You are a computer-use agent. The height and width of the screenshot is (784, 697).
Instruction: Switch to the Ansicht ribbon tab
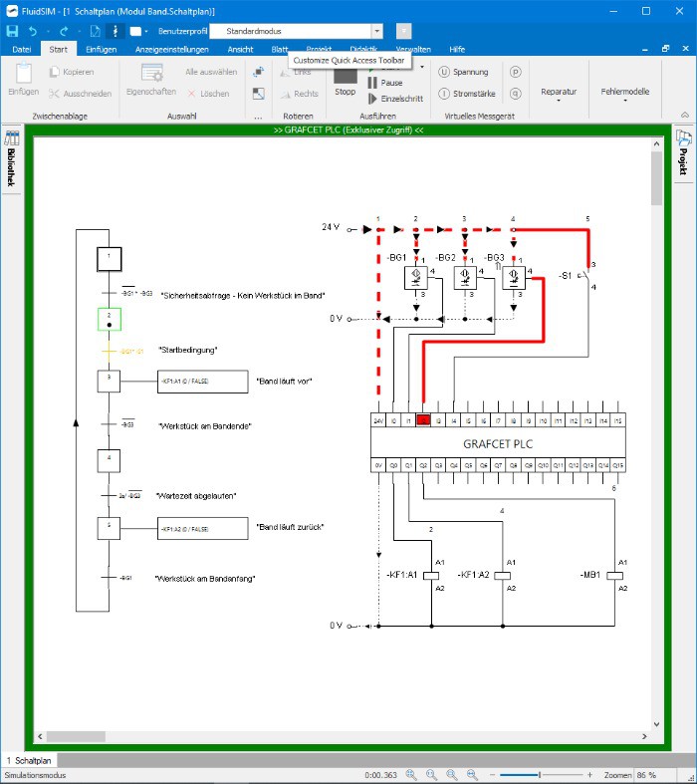point(239,48)
